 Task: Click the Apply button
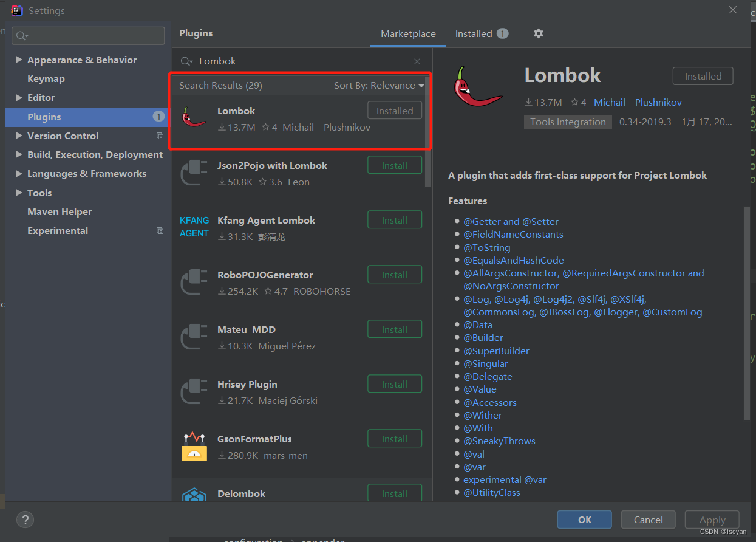[x=712, y=520]
